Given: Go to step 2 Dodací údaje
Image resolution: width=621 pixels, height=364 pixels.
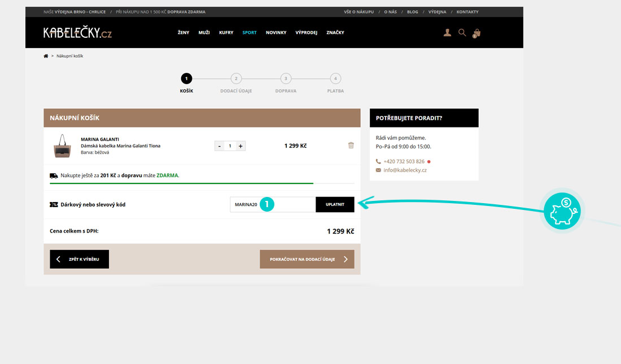Looking at the screenshot, I should coord(236,79).
